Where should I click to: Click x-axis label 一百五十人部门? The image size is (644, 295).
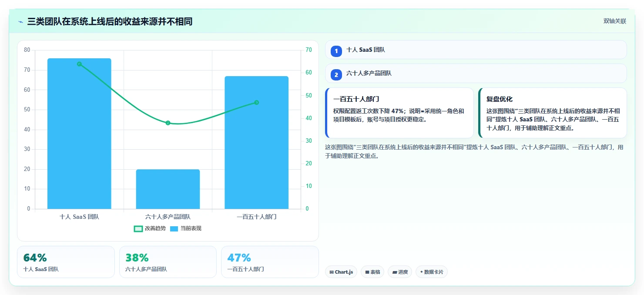point(256,217)
